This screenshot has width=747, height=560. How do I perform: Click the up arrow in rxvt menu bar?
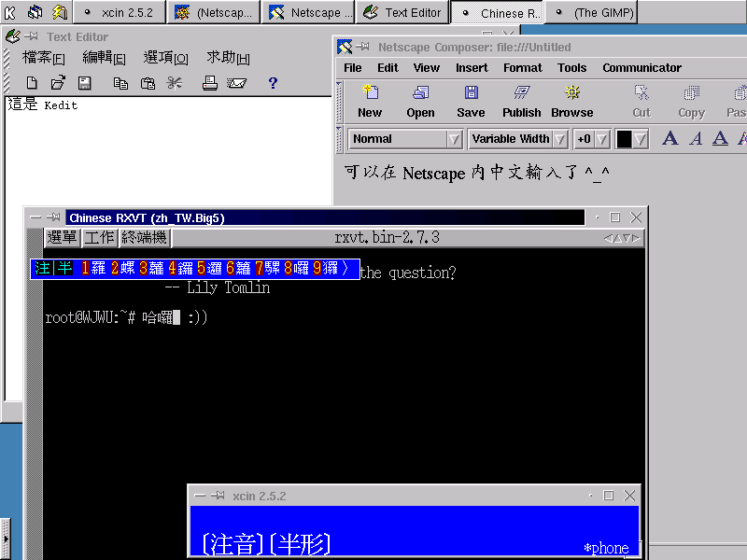617,238
